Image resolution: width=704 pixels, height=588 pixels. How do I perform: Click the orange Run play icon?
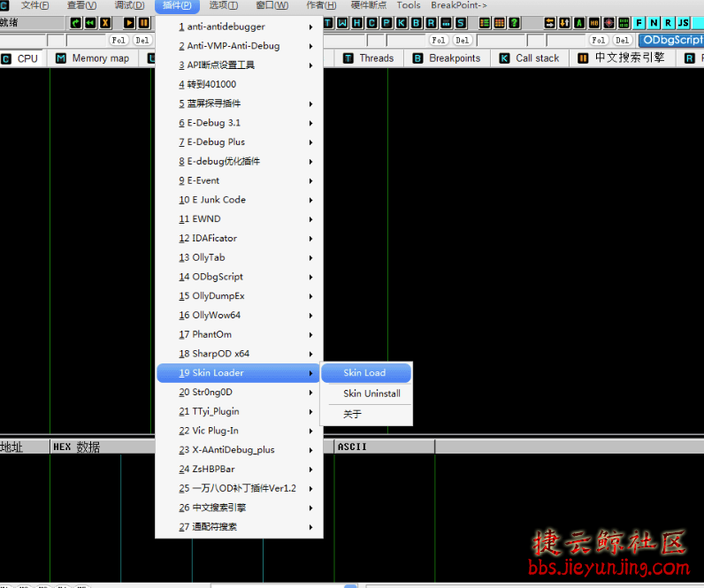[129, 23]
